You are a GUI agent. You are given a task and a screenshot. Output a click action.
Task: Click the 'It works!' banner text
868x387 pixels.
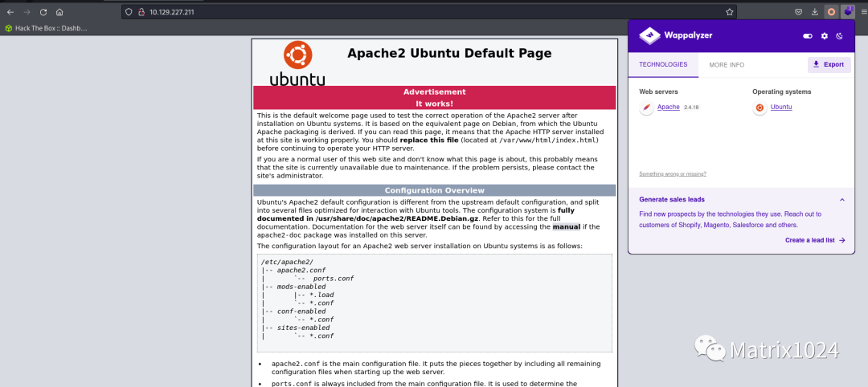435,104
